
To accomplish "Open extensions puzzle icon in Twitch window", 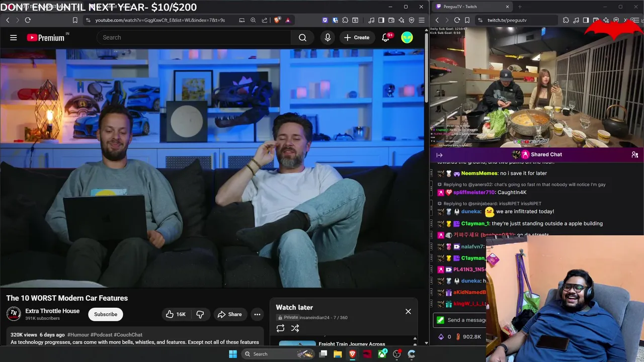I will (x=566, y=20).
